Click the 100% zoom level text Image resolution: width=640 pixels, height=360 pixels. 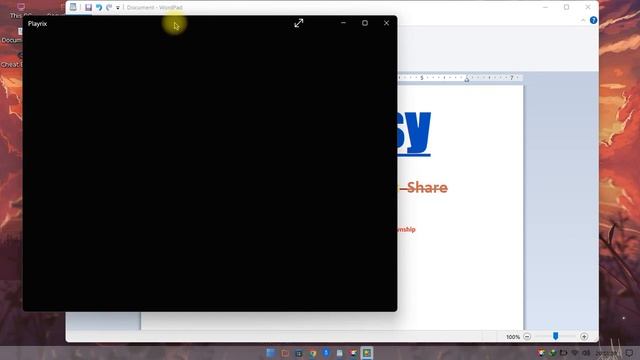point(513,337)
